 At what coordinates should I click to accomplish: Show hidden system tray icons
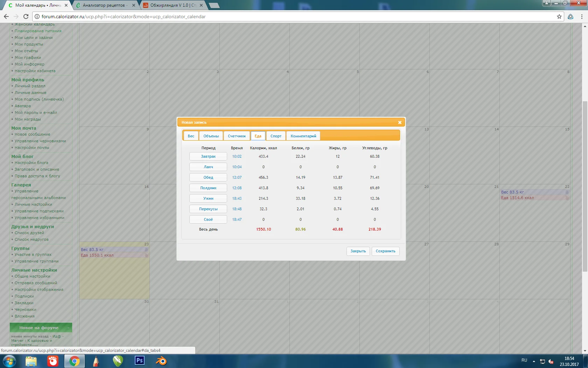point(534,361)
